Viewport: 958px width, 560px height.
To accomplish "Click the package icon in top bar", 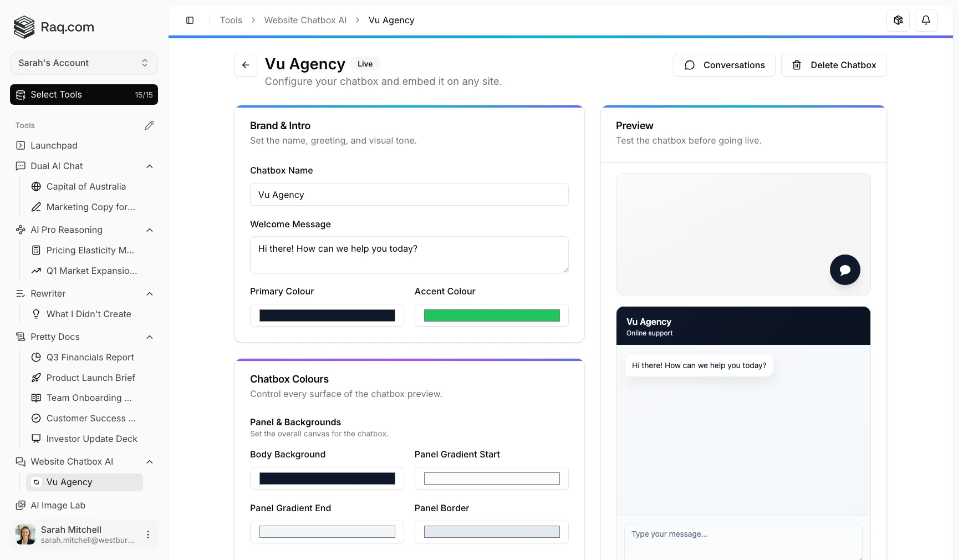I will tap(898, 21).
